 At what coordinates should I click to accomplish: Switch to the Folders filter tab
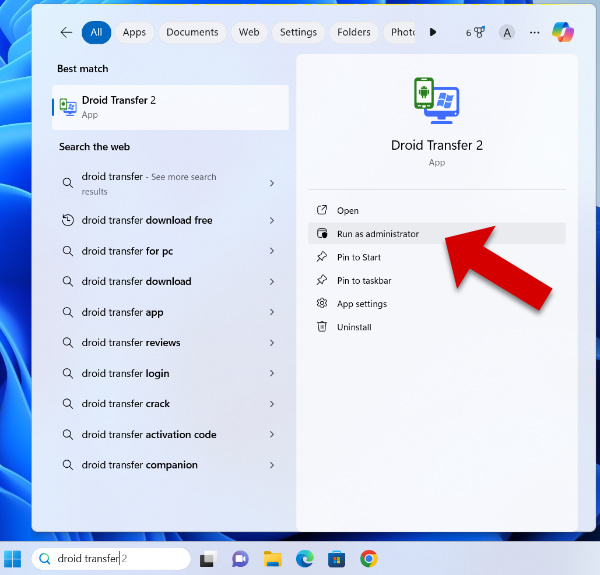tap(354, 33)
